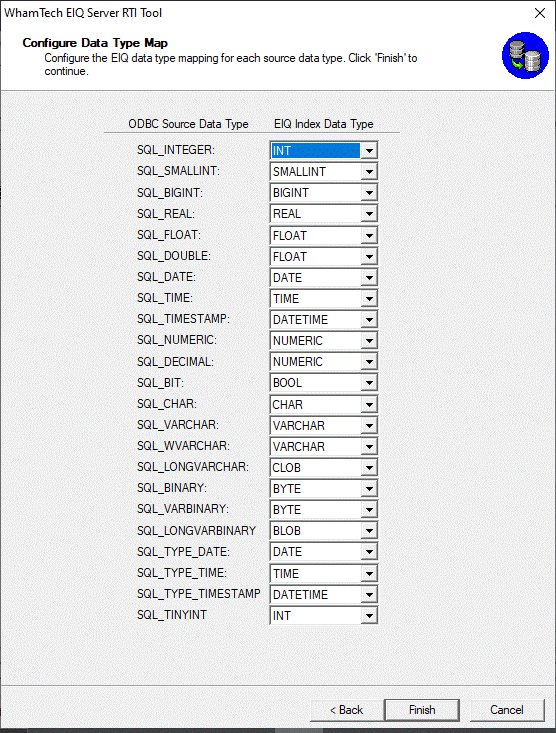The height and width of the screenshot is (733, 556).
Task: Open the SQL_BIT BOOL dropdown
Action: point(324,383)
